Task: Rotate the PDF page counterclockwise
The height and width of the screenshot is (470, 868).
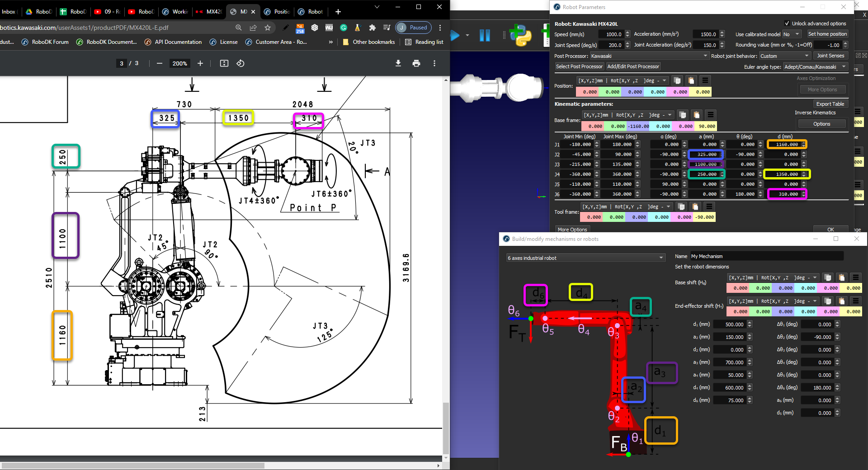Action: point(241,63)
